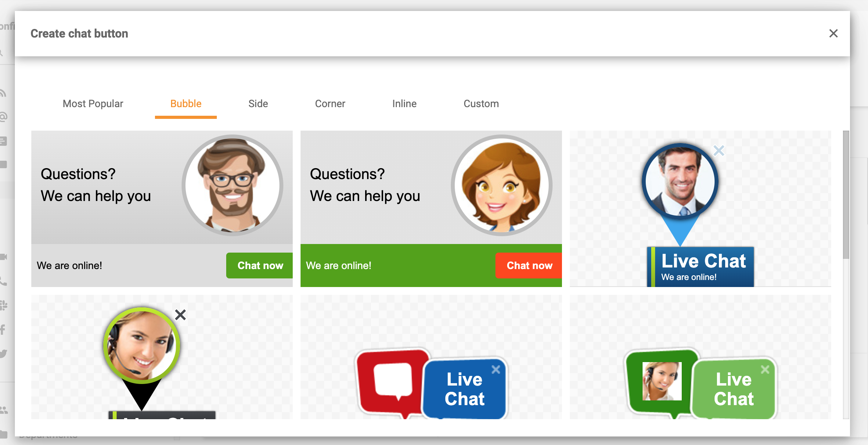Click the video call icon in the sidebar
This screenshot has height=445, width=868.
click(x=4, y=257)
